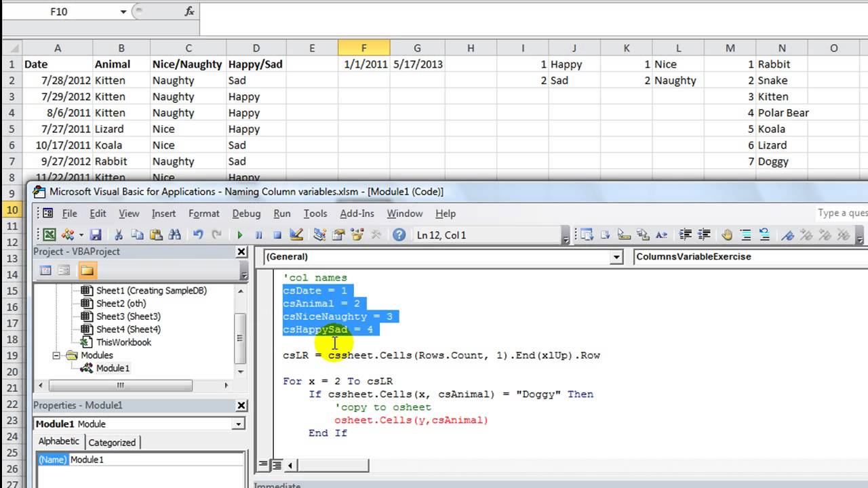Select column header D in Excel
This screenshot has width=868, height=488.
point(256,48)
